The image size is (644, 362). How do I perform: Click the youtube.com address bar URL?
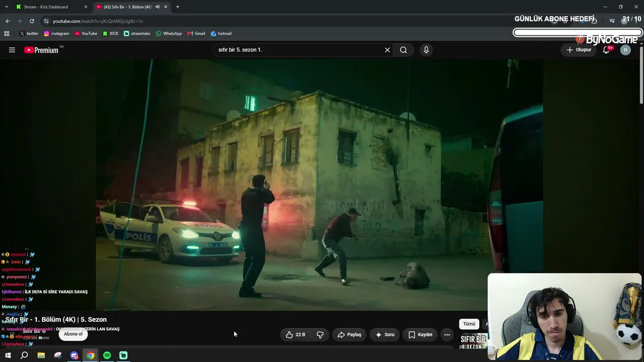click(98, 21)
